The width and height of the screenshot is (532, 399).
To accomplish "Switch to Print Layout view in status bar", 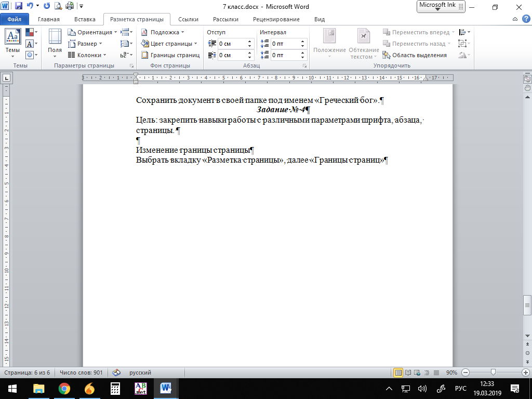I will [398, 373].
